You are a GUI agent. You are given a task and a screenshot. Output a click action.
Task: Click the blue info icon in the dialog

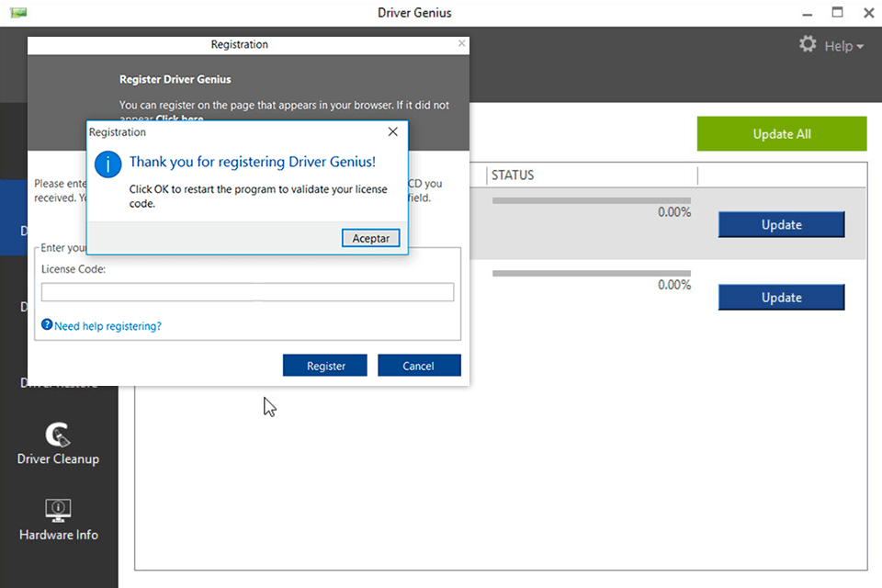click(x=107, y=164)
